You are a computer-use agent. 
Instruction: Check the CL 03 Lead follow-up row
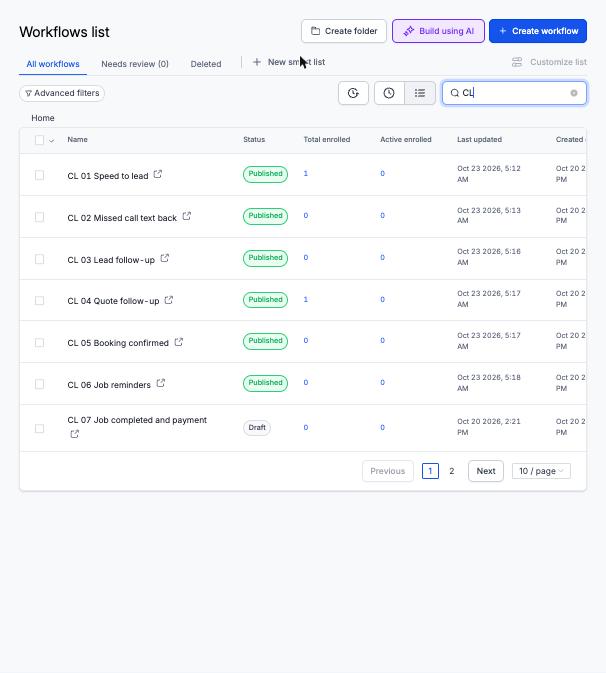pyautogui.click(x=39, y=259)
